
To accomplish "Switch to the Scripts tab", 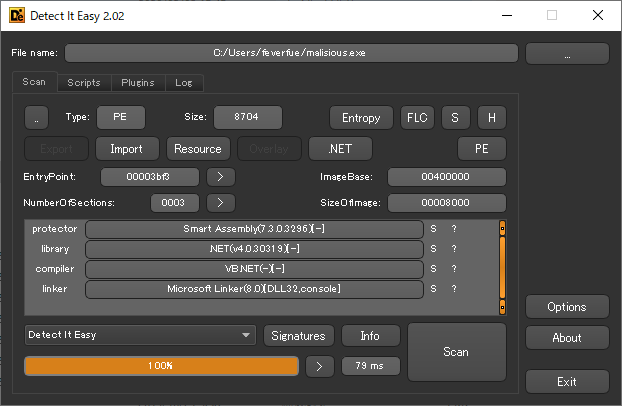I will coord(84,83).
